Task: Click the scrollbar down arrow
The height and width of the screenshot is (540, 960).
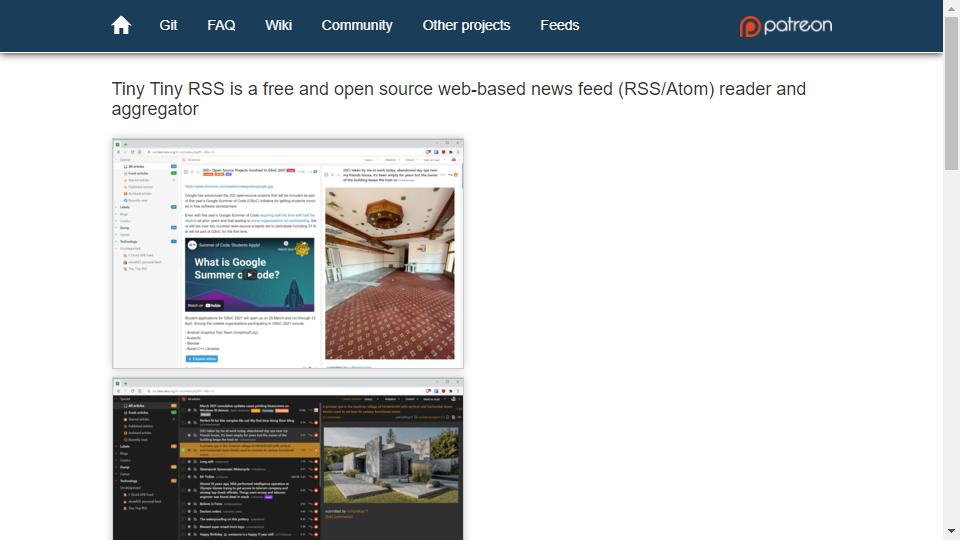Action: (x=951, y=531)
